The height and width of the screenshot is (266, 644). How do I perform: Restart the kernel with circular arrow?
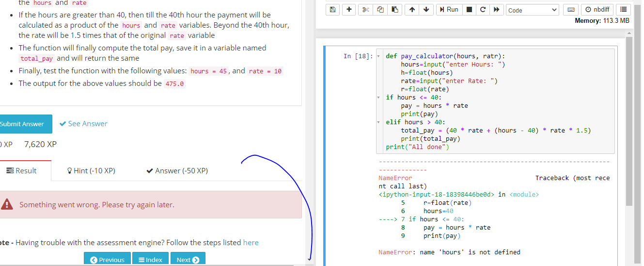483,10
